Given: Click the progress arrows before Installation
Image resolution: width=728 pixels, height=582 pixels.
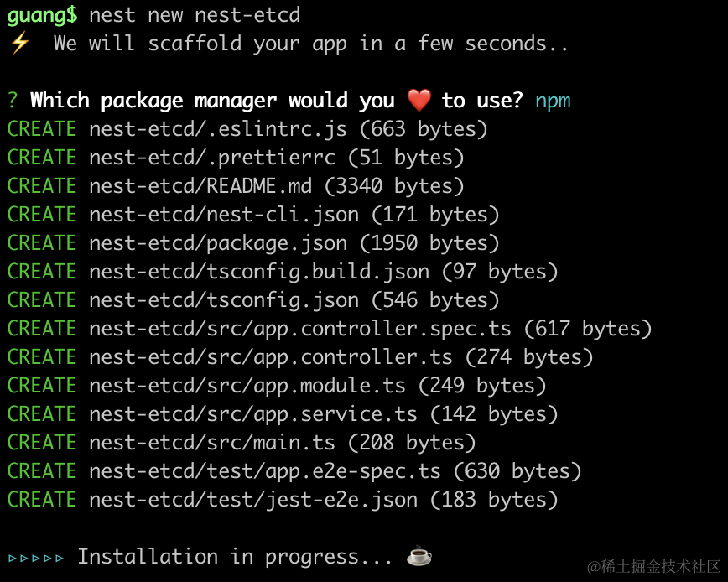Looking at the screenshot, I should [36, 557].
